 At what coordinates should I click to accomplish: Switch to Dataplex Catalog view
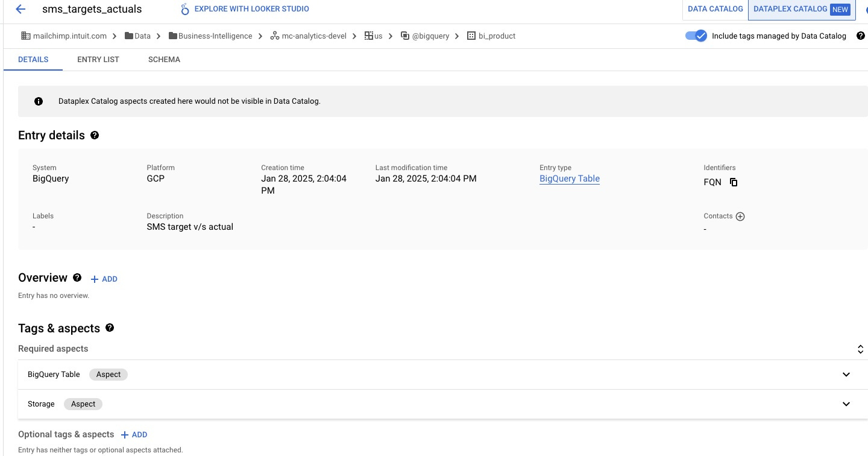coord(802,9)
